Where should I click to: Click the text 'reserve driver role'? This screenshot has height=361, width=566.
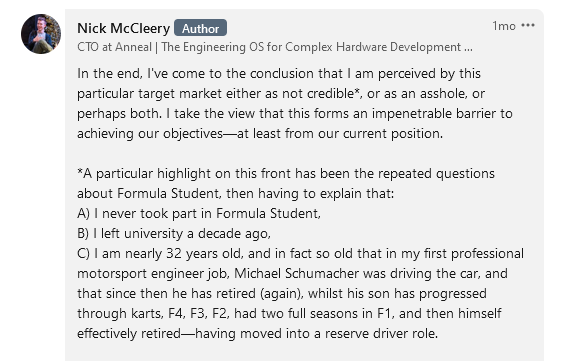tap(381, 333)
